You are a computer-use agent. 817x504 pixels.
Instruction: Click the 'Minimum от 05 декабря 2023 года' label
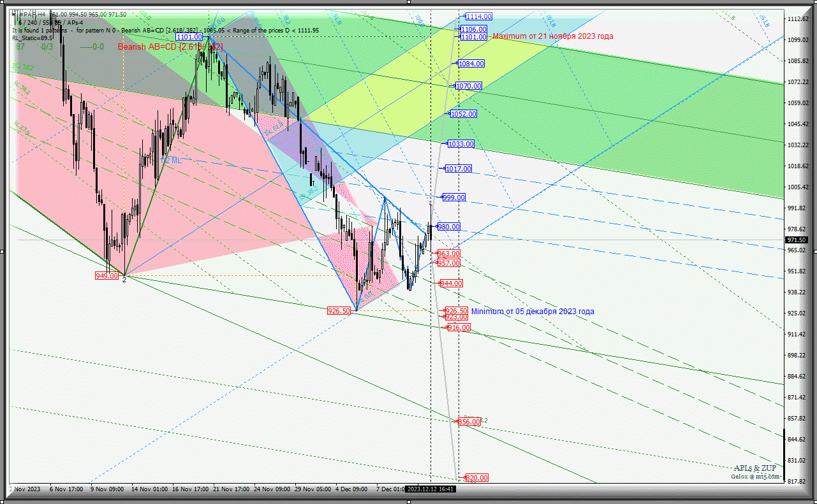[533, 312]
